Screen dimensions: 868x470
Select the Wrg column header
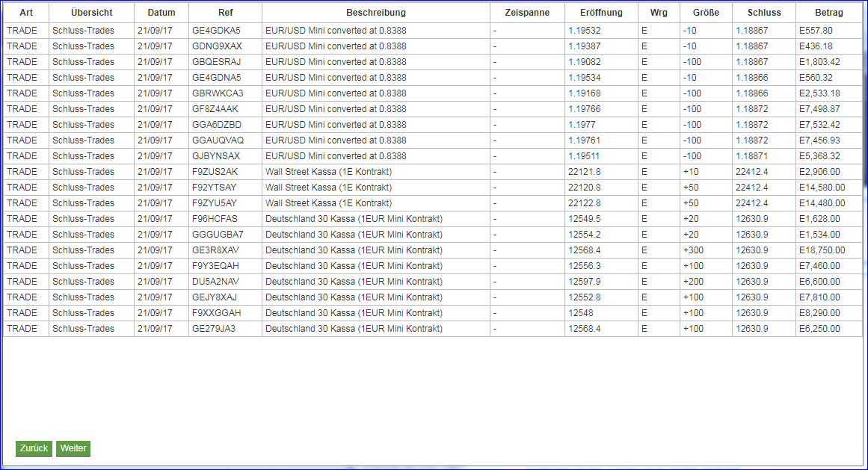point(659,13)
